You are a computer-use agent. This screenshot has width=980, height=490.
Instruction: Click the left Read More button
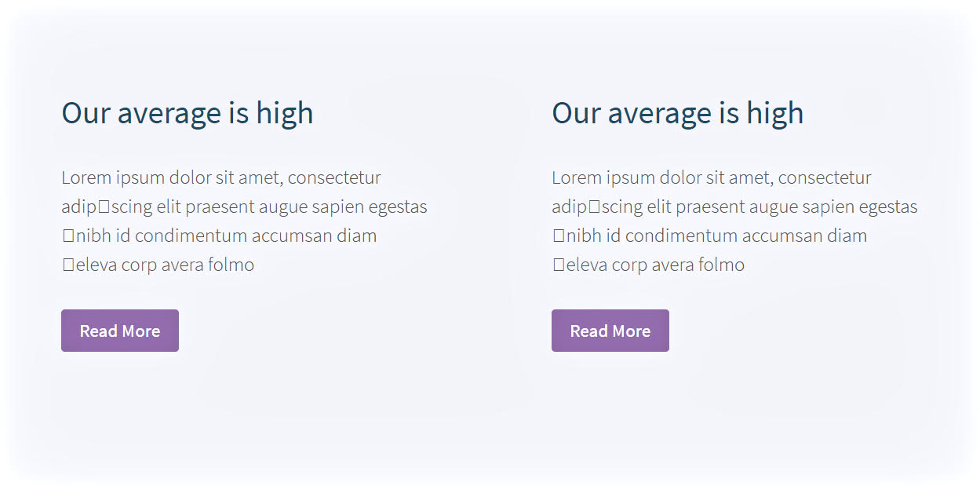tap(120, 331)
